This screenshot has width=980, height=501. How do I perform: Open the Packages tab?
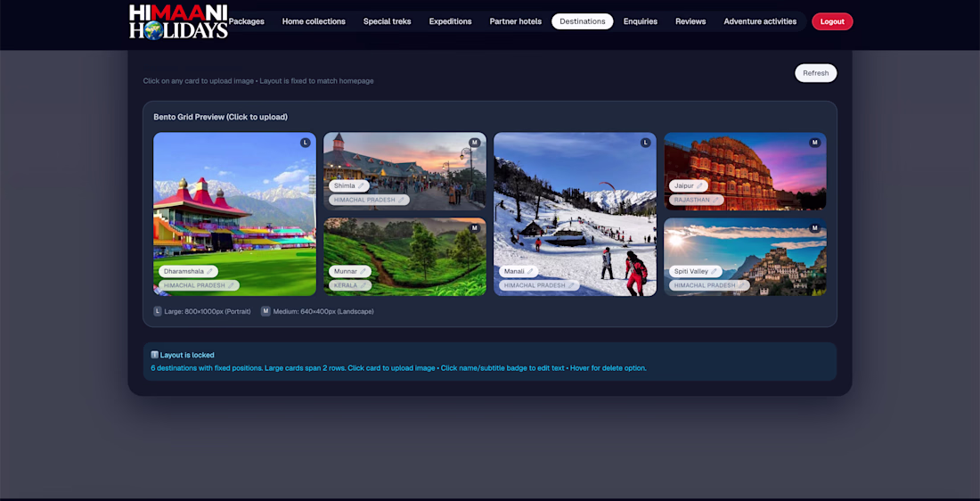pos(246,21)
